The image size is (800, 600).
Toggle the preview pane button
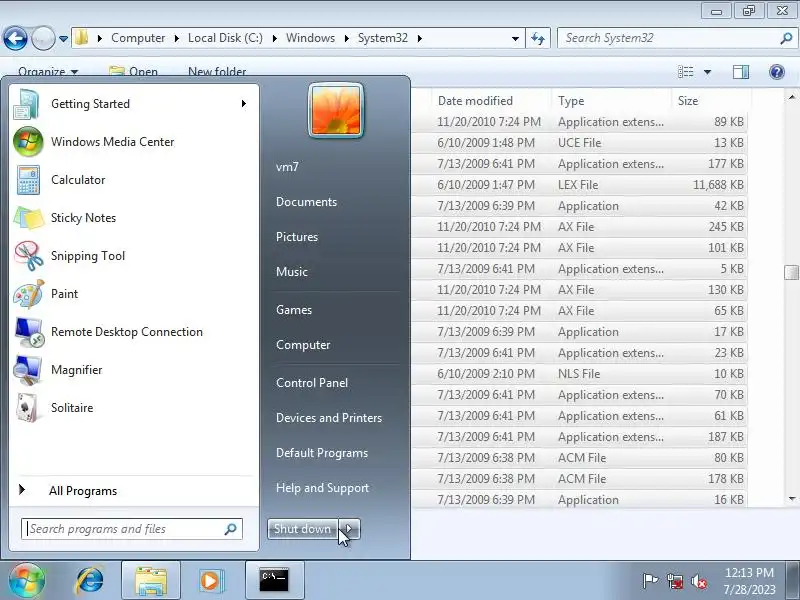(741, 72)
